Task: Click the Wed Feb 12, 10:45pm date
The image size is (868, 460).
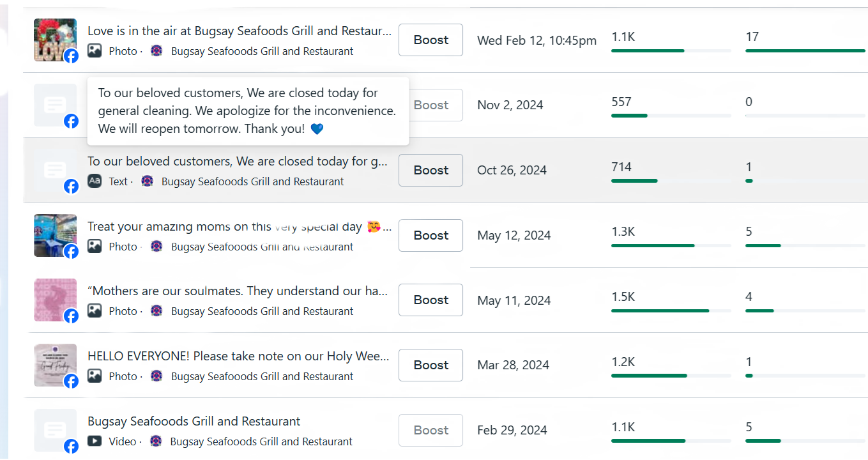Action: pos(537,41)
